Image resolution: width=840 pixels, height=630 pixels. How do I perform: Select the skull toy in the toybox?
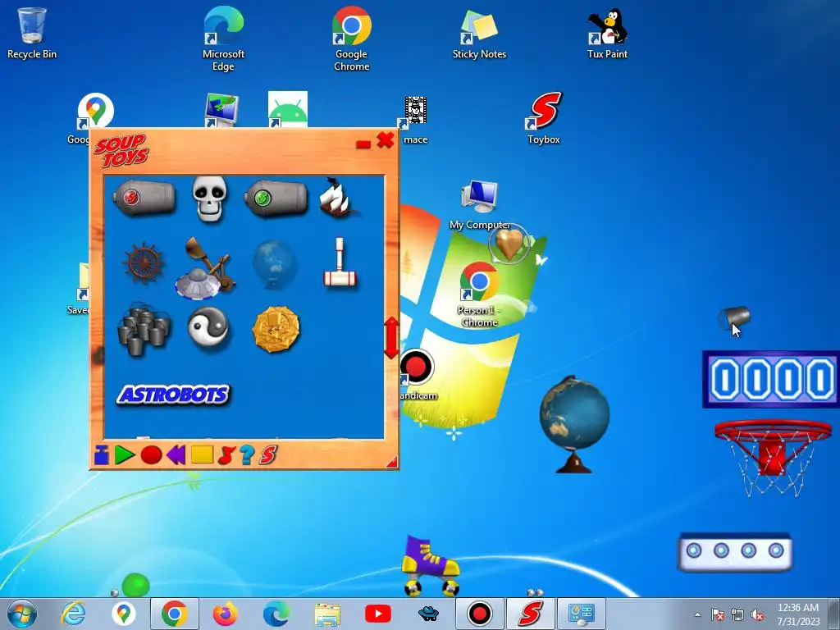click(x=209, y=199)
